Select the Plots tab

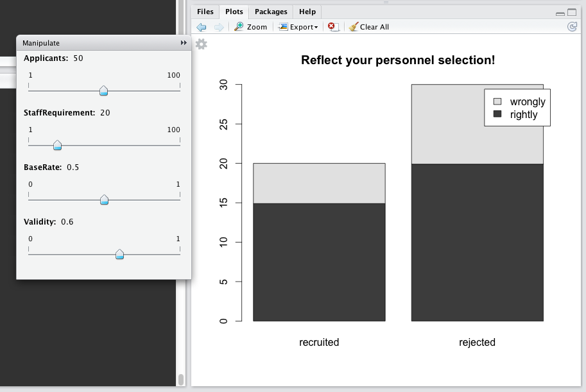coord(234,12)
